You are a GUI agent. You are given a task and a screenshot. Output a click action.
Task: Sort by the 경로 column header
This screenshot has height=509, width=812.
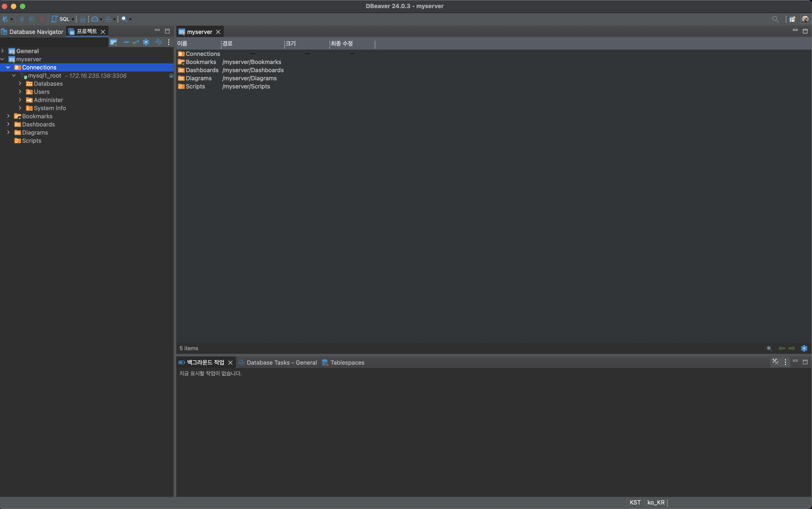[253, 43]
